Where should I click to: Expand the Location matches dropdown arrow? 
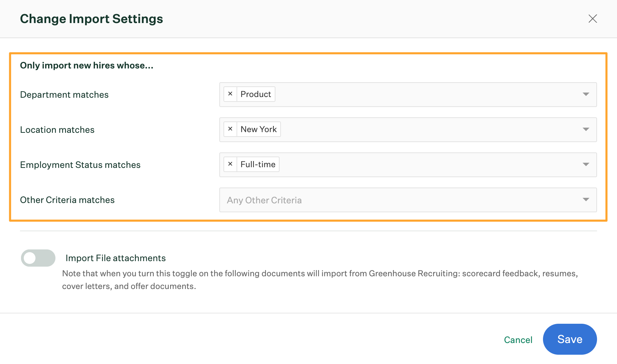(586, 129)
